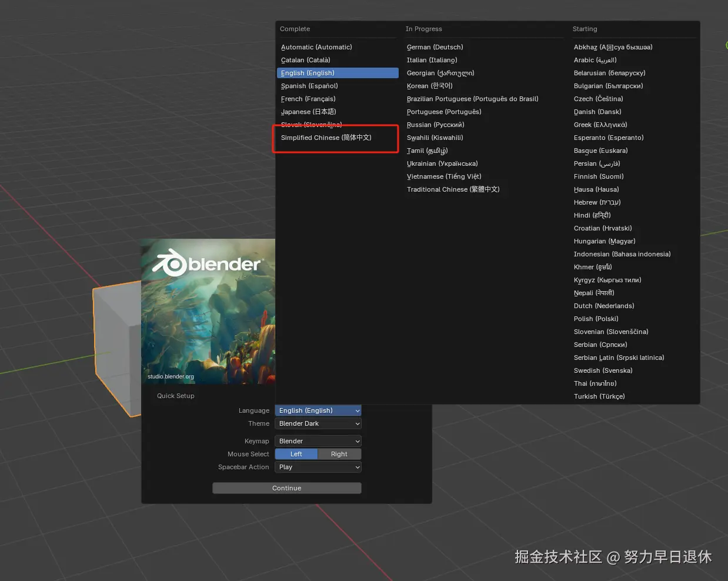Screen dimensions: 728x581
Task: Pick Bulgarian (Български) language
Action: pos(634,86)
